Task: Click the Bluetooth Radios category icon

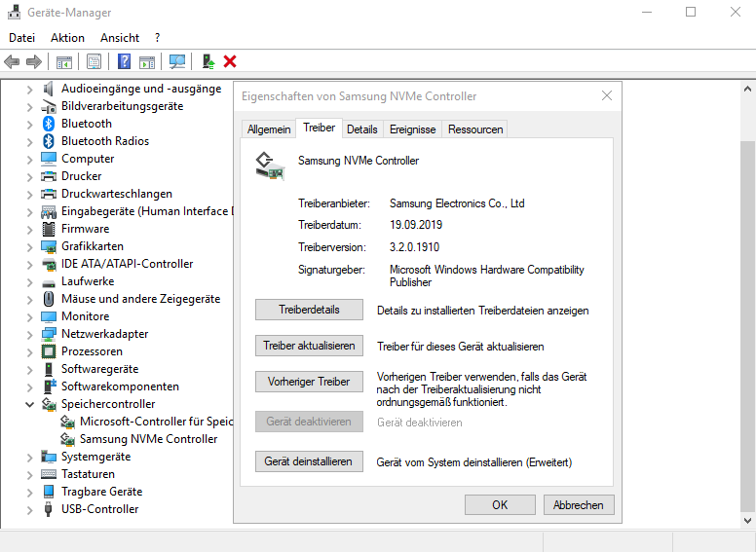Action: point(48,141)
